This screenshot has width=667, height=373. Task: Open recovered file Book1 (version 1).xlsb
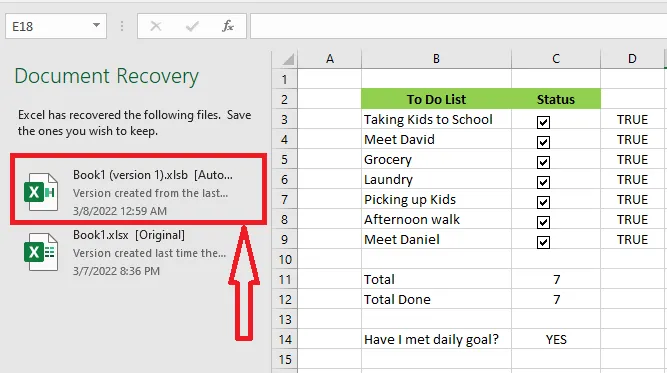click(139, 189)
